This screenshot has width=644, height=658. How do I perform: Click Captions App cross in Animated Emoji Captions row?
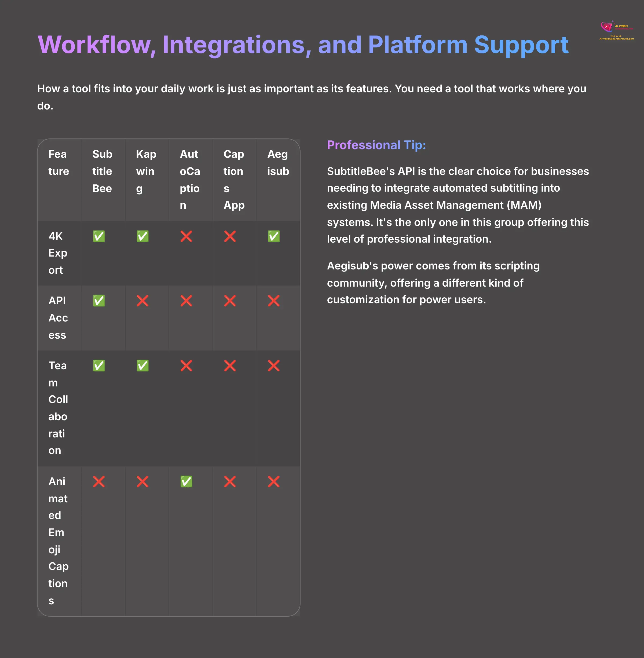pyautogui.click(x=230, y=481)
